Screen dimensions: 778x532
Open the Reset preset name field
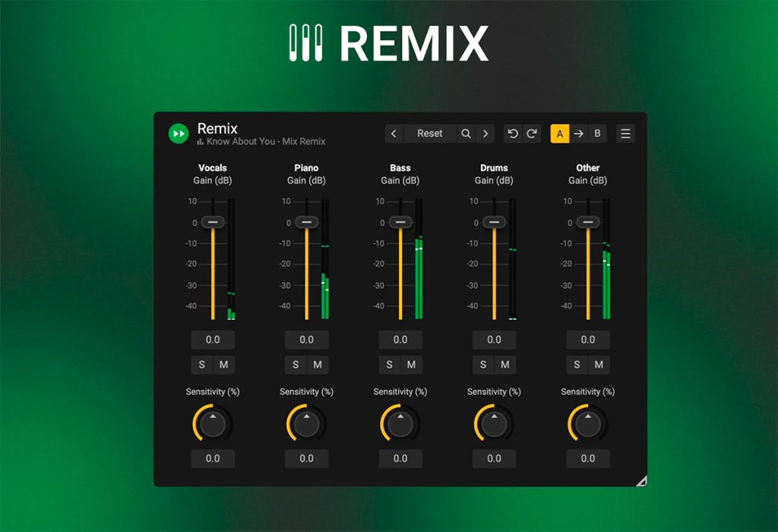pyautogui.click(x=430, y=134)
